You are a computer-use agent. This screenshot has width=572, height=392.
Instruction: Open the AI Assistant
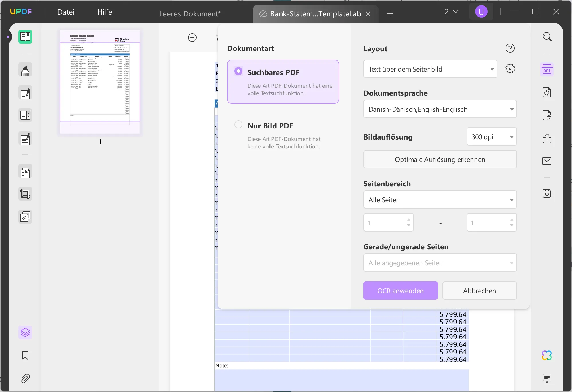pyautogui.click(x=547, y=355)
